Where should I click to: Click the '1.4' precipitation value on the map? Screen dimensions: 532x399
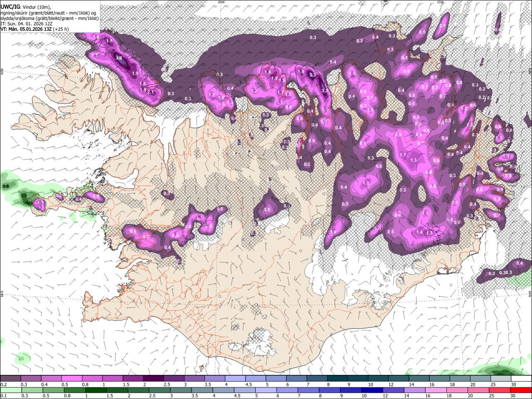tap(419, 232)
